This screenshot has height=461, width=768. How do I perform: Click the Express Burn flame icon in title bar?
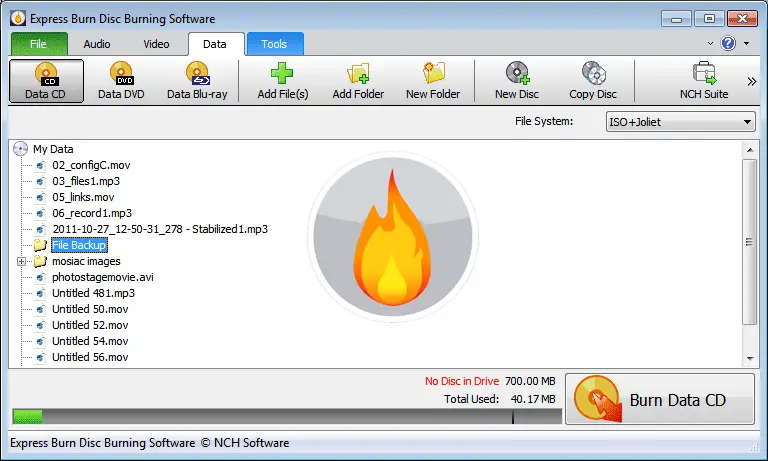click(x=18, y=19)
